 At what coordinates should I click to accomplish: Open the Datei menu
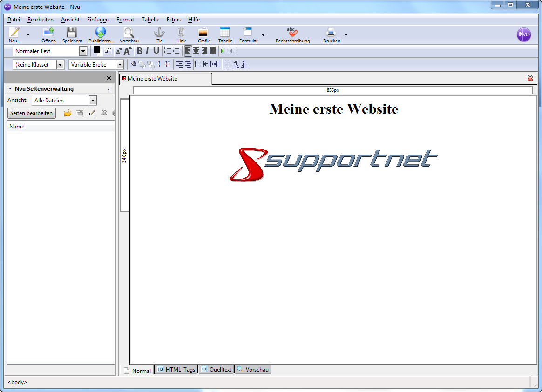(x=14, y=20)
